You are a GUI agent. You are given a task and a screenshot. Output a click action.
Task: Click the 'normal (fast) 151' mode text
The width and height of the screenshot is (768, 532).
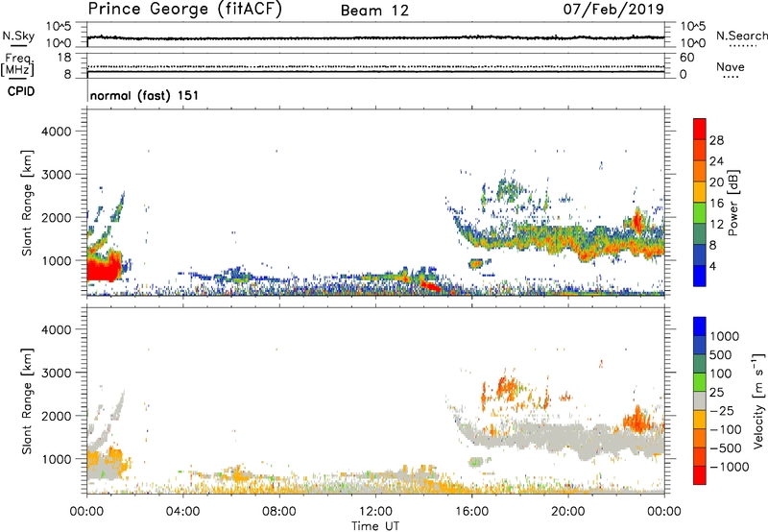[145, 95]
